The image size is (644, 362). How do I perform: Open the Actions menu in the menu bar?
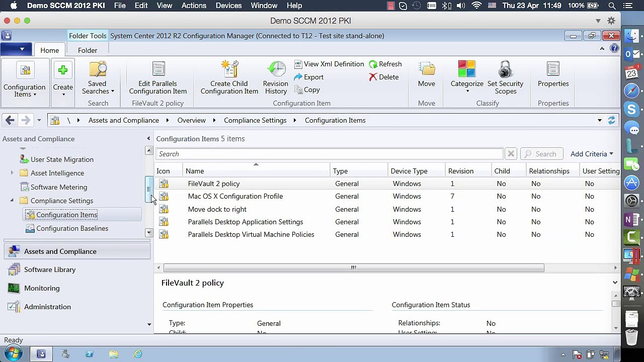point(194,6)
